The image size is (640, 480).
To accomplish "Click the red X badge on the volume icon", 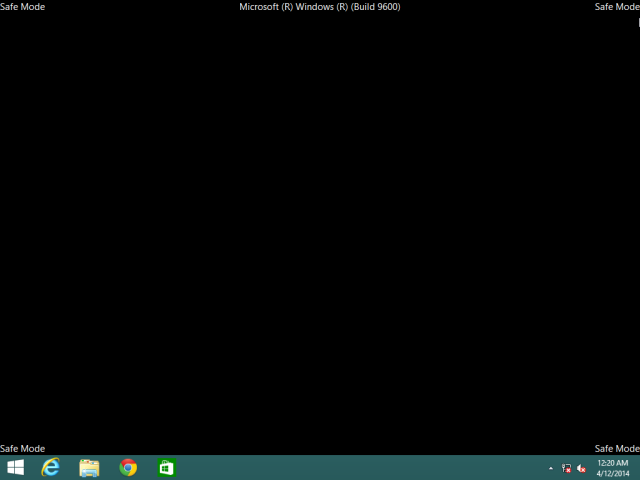I will 583,470.
